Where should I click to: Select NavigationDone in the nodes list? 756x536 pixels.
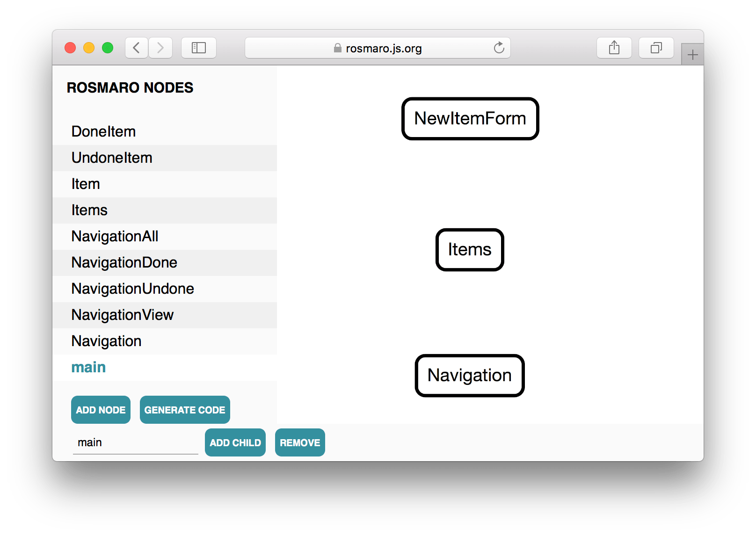[165, 262]
